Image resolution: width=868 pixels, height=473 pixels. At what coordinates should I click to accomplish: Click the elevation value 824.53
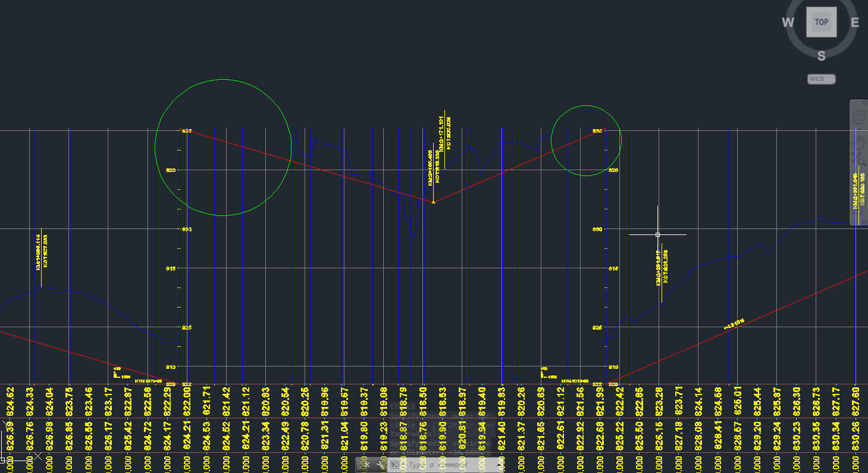point(206,435)
